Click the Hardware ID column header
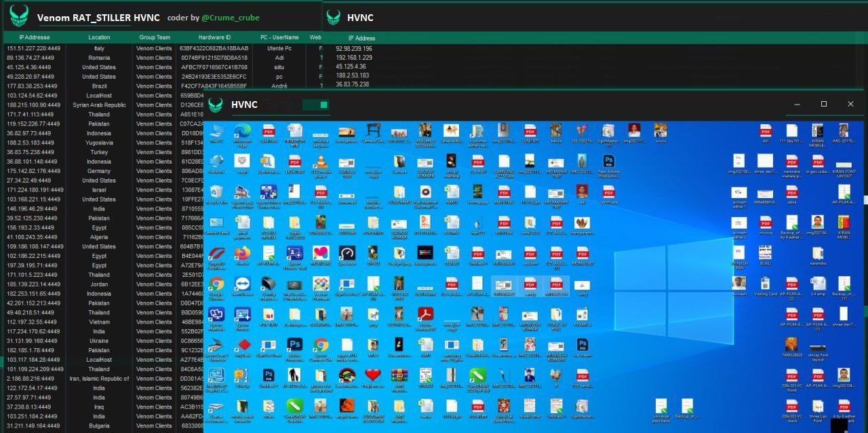Viewport: 868px width, 433px height. [x=214, y=37]
